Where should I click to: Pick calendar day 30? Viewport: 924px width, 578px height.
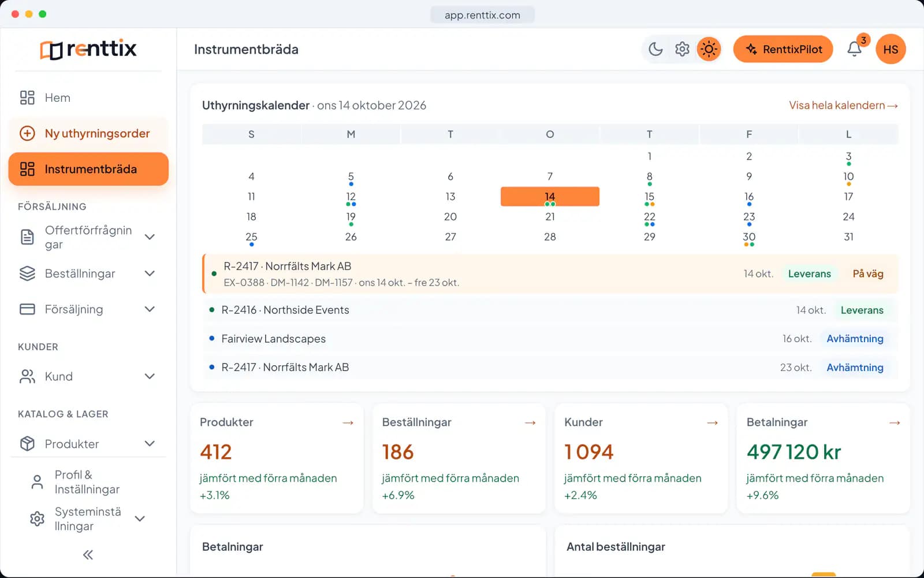click(x=749, y=237)
